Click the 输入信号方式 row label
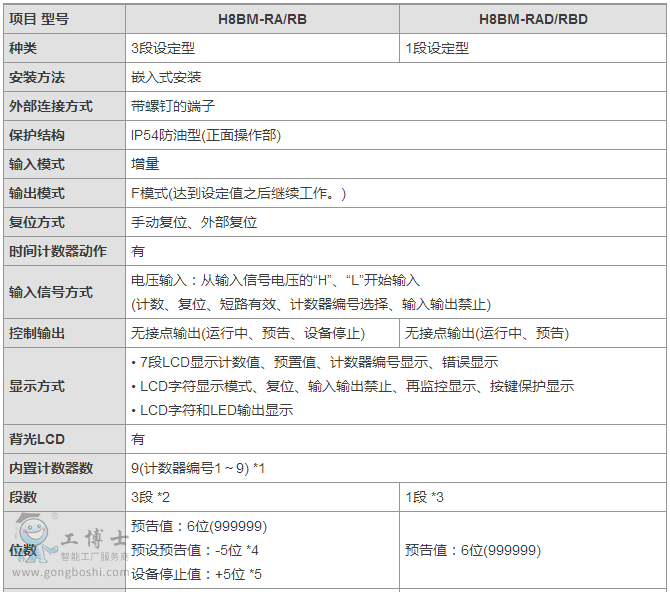670x592 pixels. click(51, 292)
